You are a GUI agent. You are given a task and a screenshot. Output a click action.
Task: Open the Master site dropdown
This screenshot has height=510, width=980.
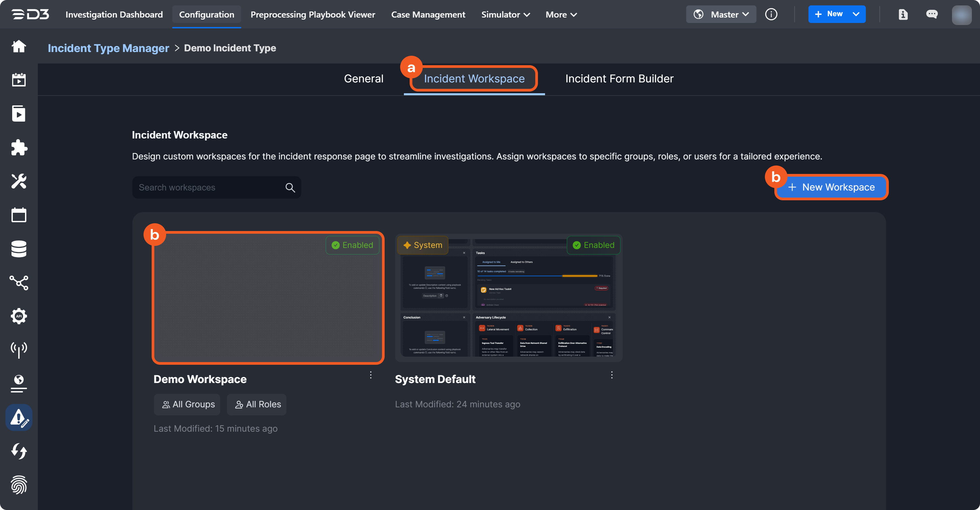coord(721,15)
